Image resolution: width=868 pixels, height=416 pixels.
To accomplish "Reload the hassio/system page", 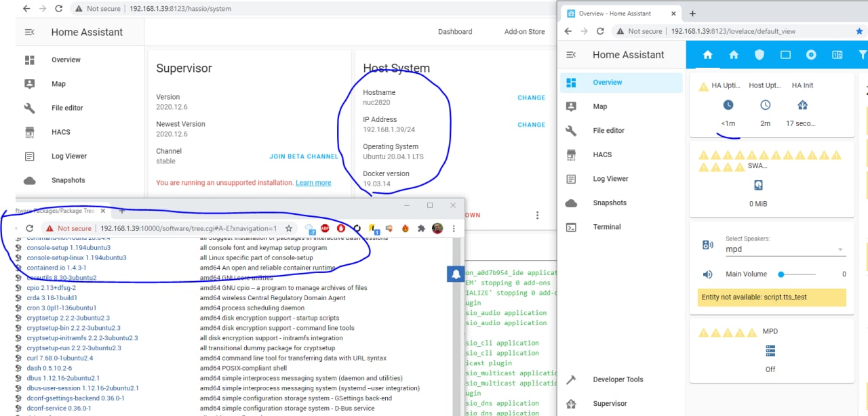I will 59,9.
